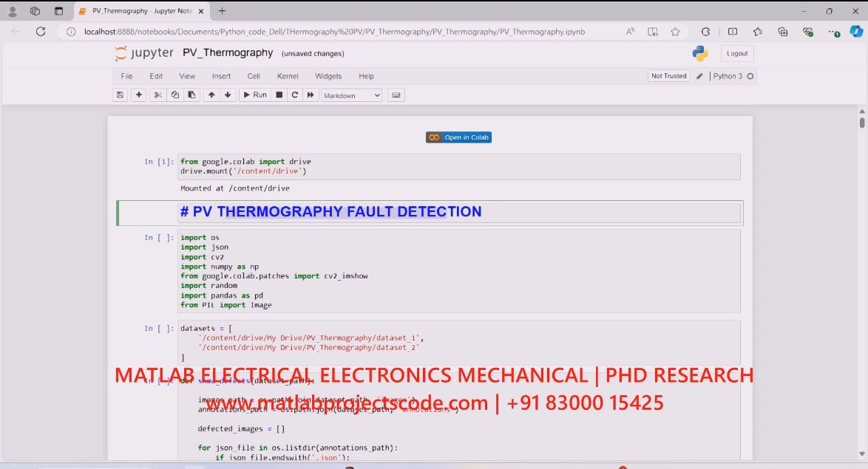Move selected cell down arrow
The width and height of the screenshot is (868, 469).
(x=228, y=95)
